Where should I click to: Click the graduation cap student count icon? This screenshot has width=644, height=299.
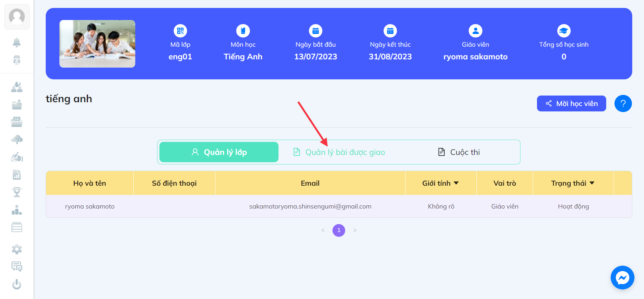[x=564, y=31]
